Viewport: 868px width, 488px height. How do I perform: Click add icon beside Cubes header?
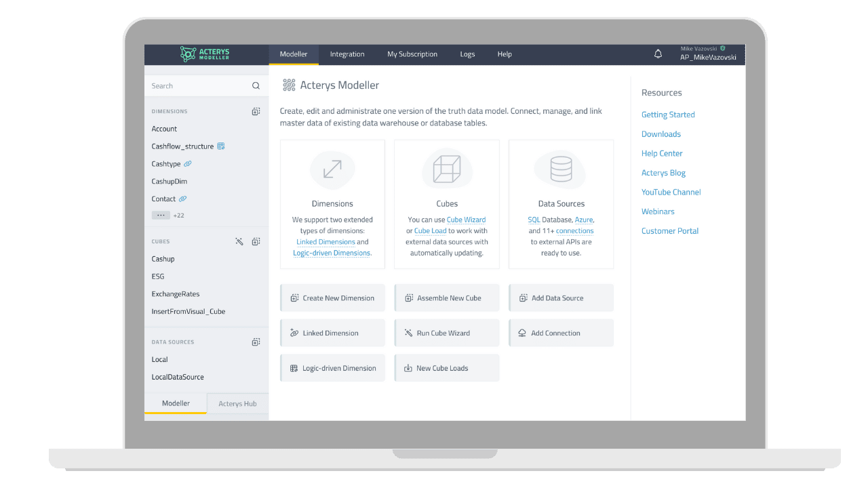256,241
